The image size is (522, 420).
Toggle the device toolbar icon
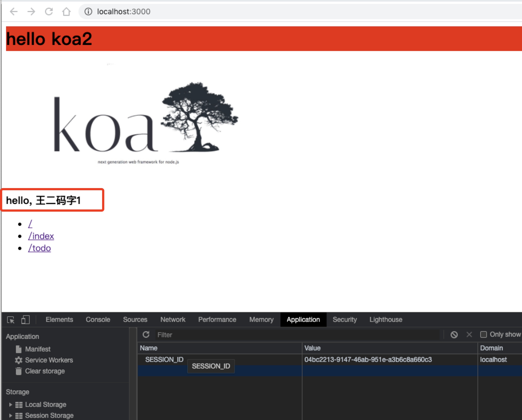coord(25,320)
